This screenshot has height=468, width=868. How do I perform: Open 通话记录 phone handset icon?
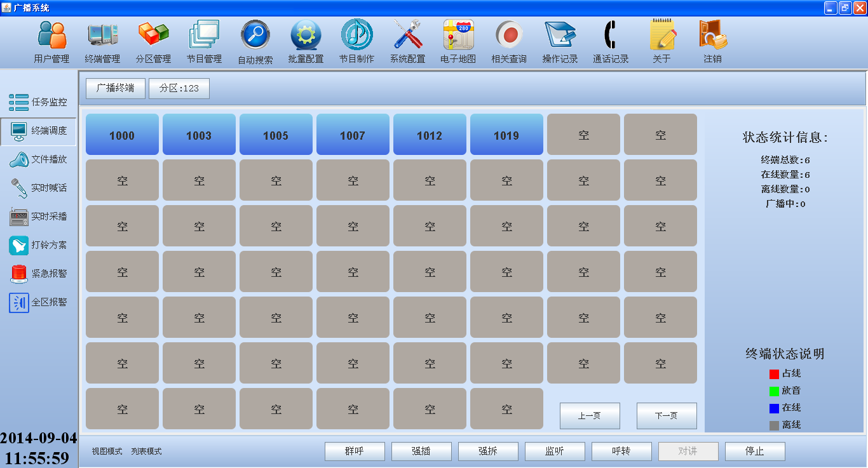(x=611, y=36)
